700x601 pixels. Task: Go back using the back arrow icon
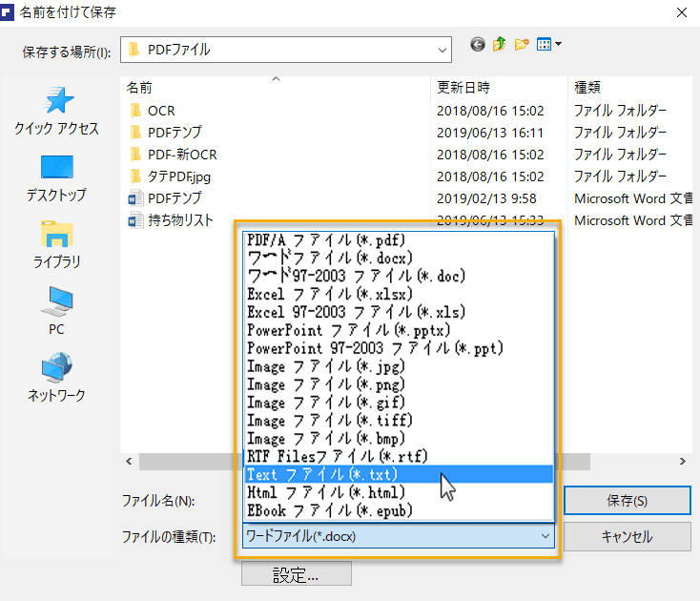(x=477, y=45)
